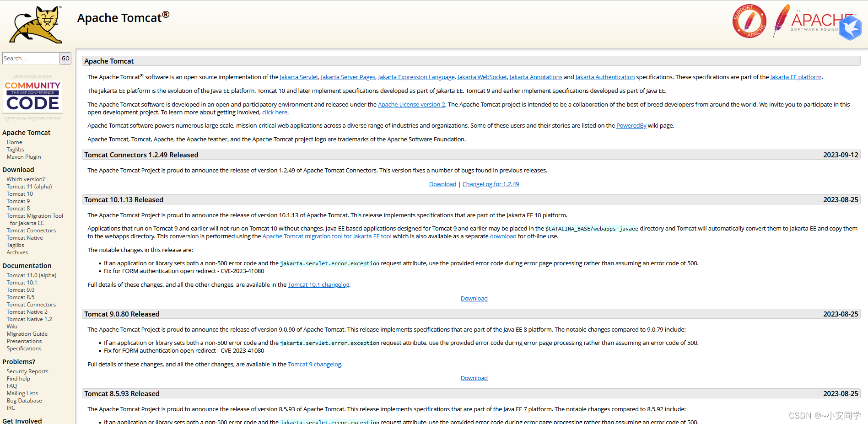
Task: View Tomcat 9.0 documentation
Action: coord(21,290)
